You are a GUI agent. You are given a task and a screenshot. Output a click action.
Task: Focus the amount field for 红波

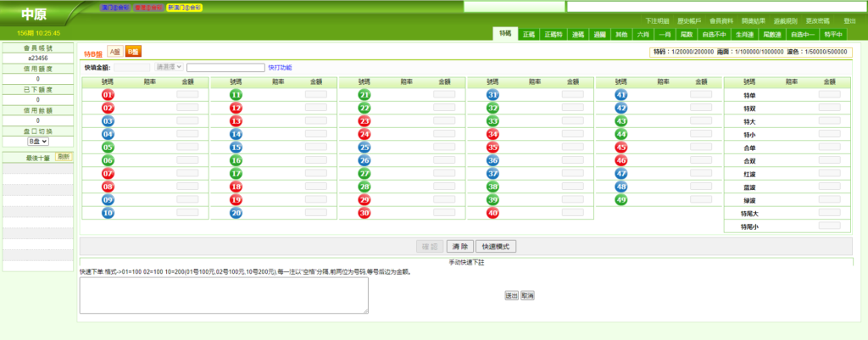point(829,173)
